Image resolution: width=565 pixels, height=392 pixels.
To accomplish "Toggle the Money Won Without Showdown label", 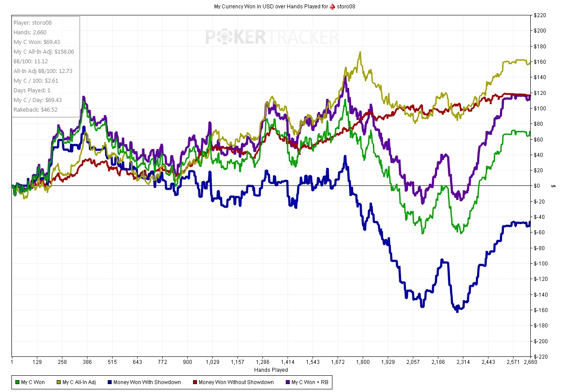I will (236, 382).
